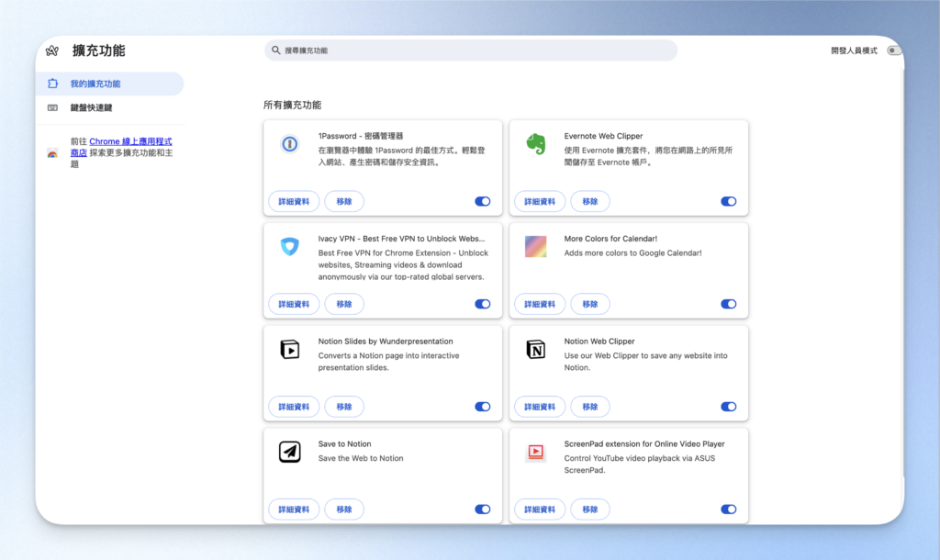Click the 我的擴充功能 puzzle icon
The width and height of the screenshot is (940, 560).
click(x=52, y=84)
